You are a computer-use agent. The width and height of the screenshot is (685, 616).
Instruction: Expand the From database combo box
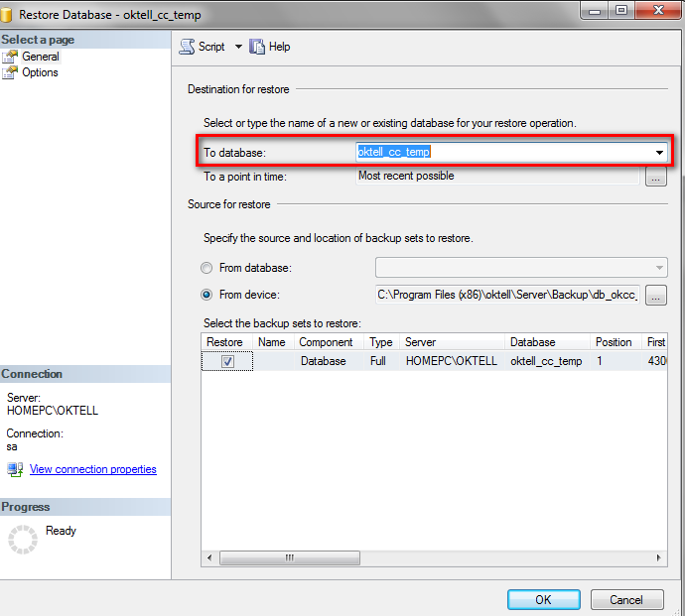pyautogui.click(x=660, y=268)
